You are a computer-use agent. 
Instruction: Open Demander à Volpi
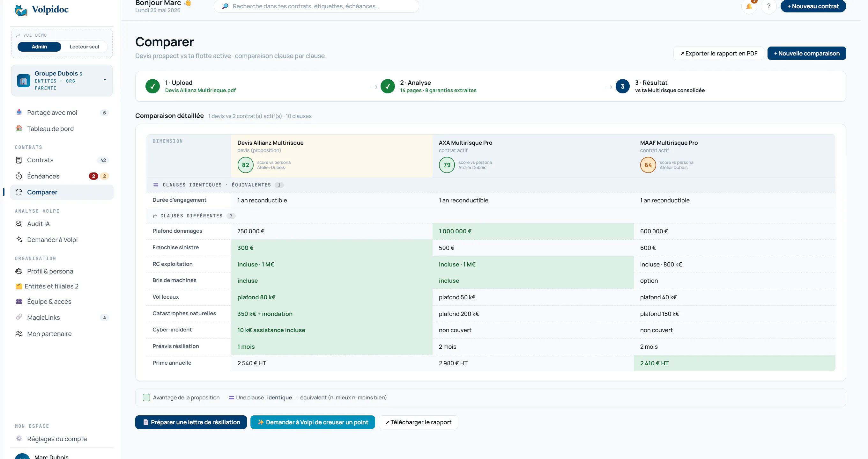[x=62, y=240]
